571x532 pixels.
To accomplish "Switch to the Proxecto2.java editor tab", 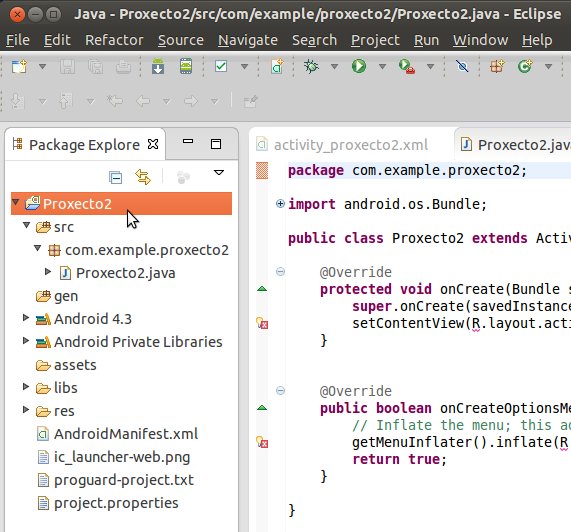I will 513,145.
